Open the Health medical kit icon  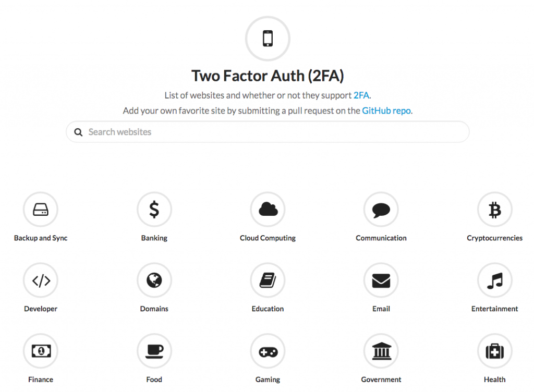(x=495, y=351)
